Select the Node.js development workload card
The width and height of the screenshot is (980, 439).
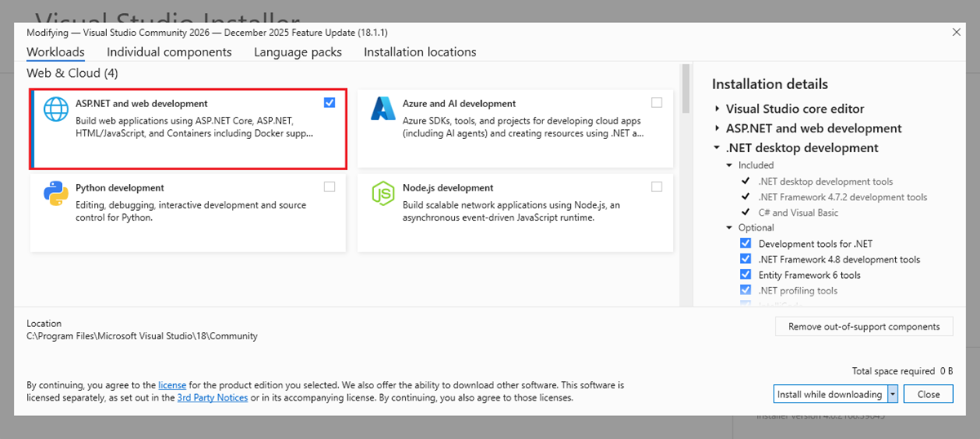[515, 213]
